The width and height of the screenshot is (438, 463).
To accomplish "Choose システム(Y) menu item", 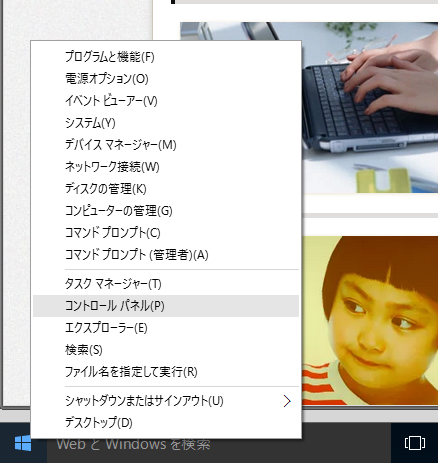I will [x=166, y=123].
